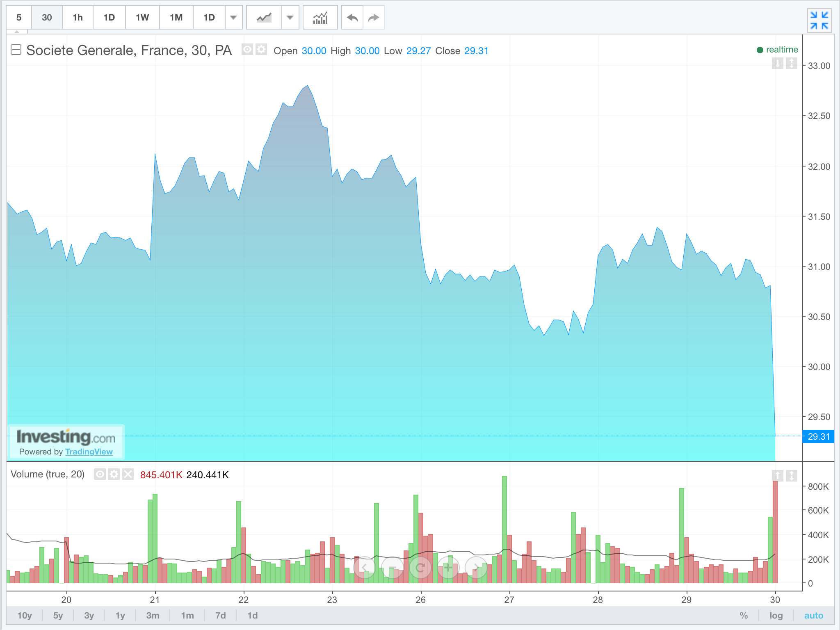Switch to 1M interval
Viewport: 840px width, 630px height.
pyautogui.click(x=176, y=18)
